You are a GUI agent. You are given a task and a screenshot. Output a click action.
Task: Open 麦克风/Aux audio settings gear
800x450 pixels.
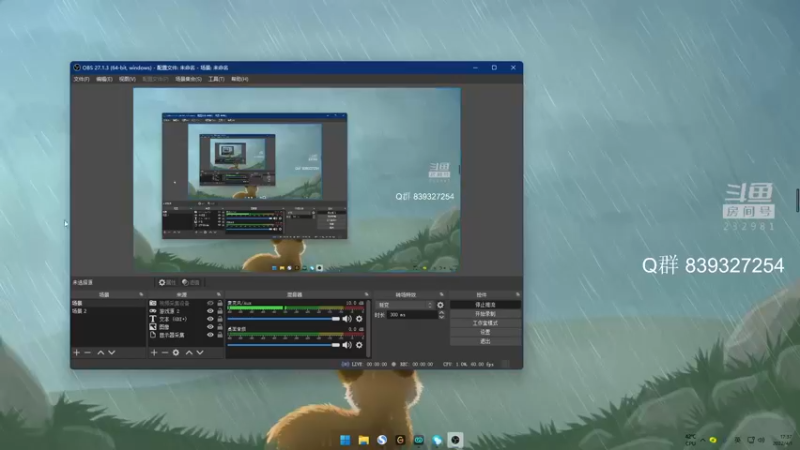(359, 319)
